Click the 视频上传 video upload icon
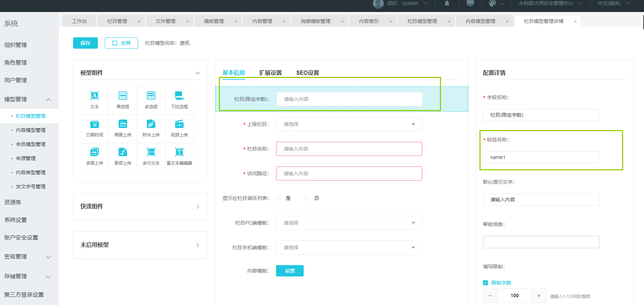This screenshot has height=305, width=644. coord(179,124)
